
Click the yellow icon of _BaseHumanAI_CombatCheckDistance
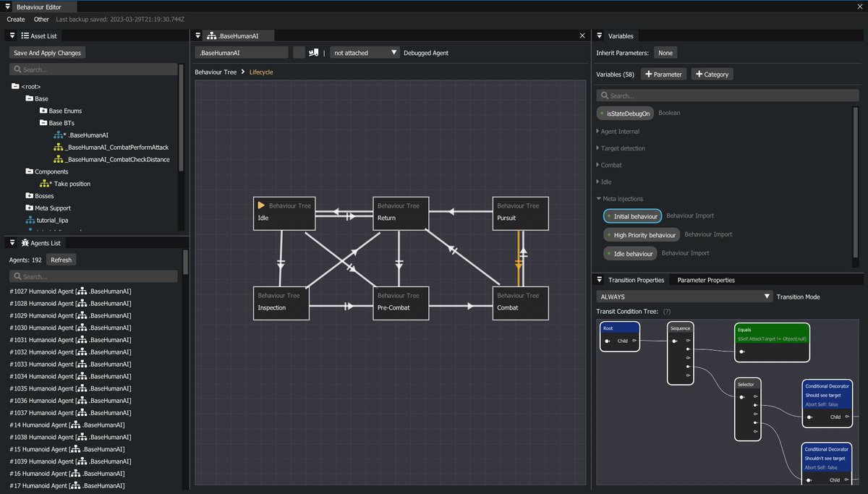tap(59, 159)
